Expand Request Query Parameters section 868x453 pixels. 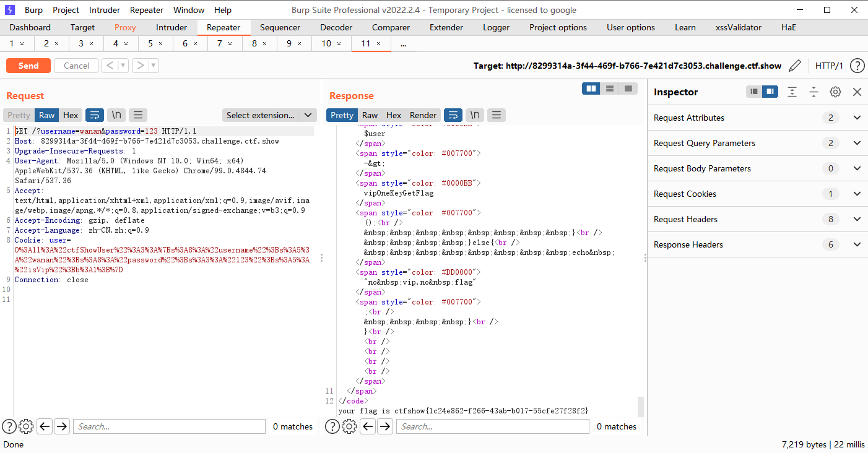pyautogui.click(x=857, y=143)
